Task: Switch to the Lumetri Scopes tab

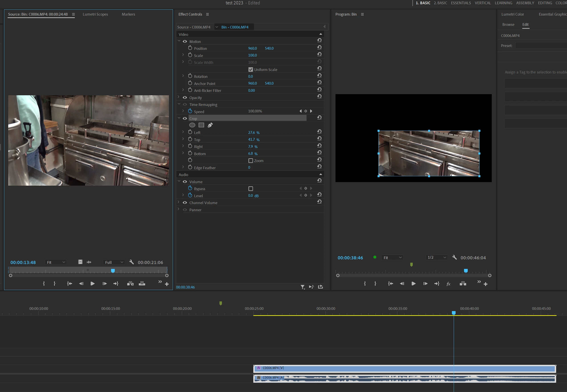Action: [95, 14]
